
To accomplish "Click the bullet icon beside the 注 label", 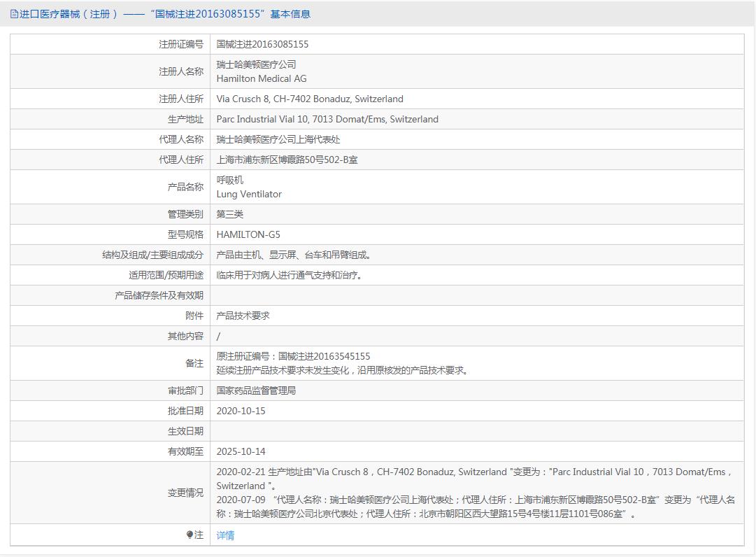I will coord(190,535).
